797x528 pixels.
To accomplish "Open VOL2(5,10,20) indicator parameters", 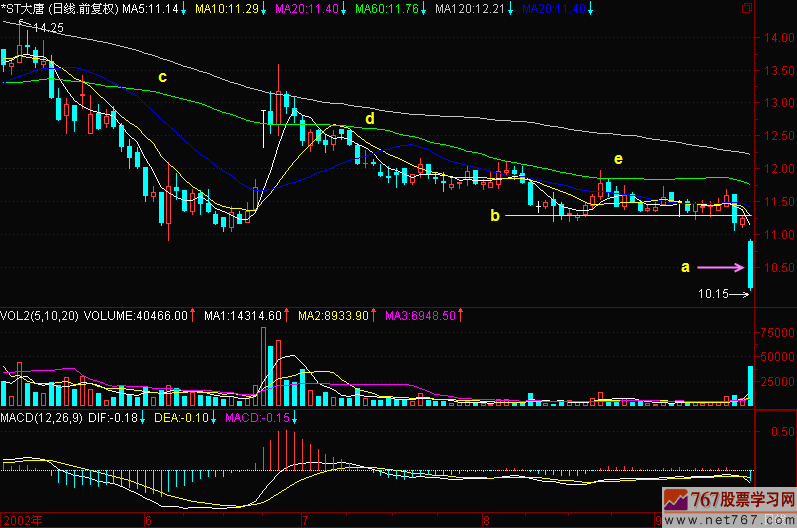I will click(x=38, y=315).
